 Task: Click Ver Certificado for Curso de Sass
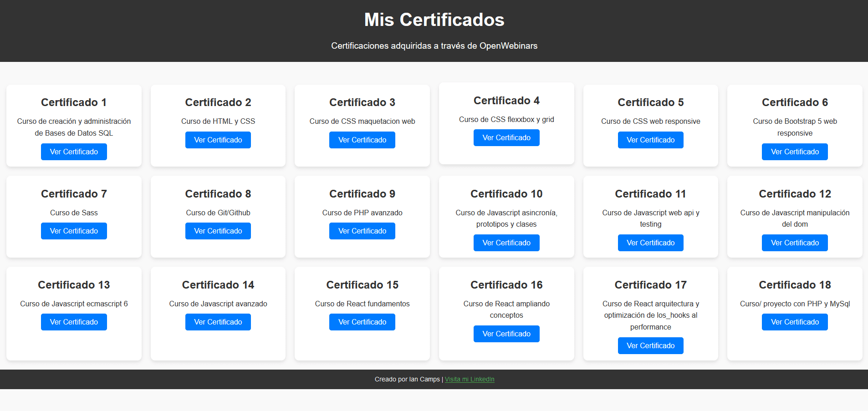74,231
